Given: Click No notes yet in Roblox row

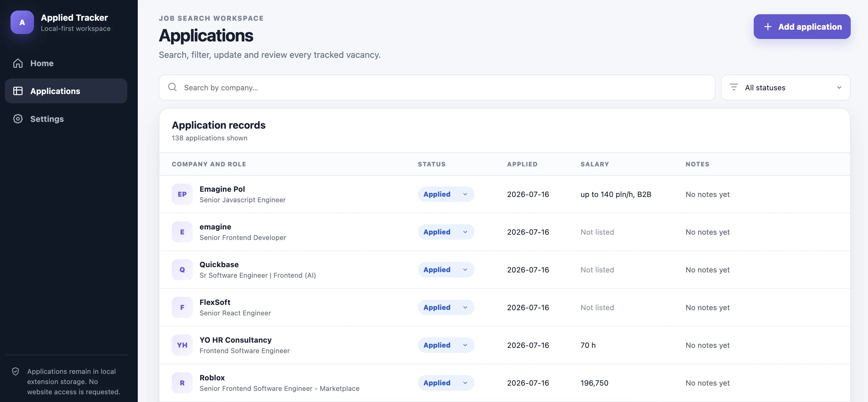Looking at the screenshot, I should click(x=708, y=383).
